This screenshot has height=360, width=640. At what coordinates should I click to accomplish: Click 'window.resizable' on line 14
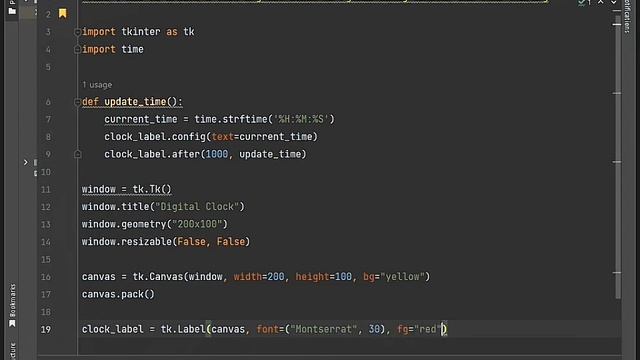127,242
